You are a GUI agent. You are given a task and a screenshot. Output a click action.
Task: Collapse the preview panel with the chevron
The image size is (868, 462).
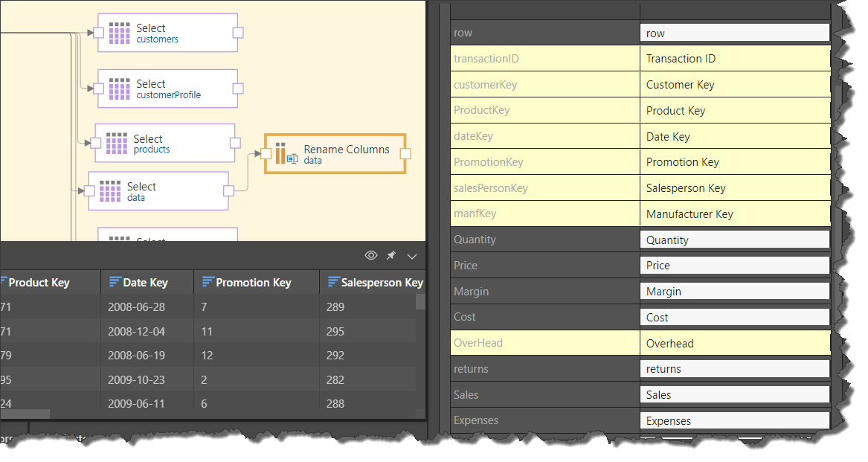pyautogui.click(x=412, y=256)
